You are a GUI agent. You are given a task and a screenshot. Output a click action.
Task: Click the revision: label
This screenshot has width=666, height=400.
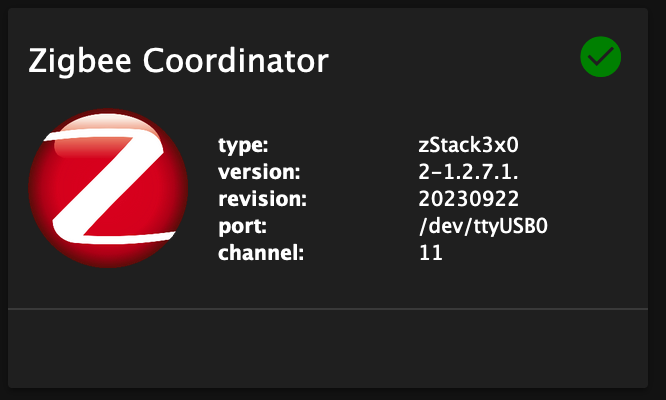pyautogui.click(x=262, y=199)
